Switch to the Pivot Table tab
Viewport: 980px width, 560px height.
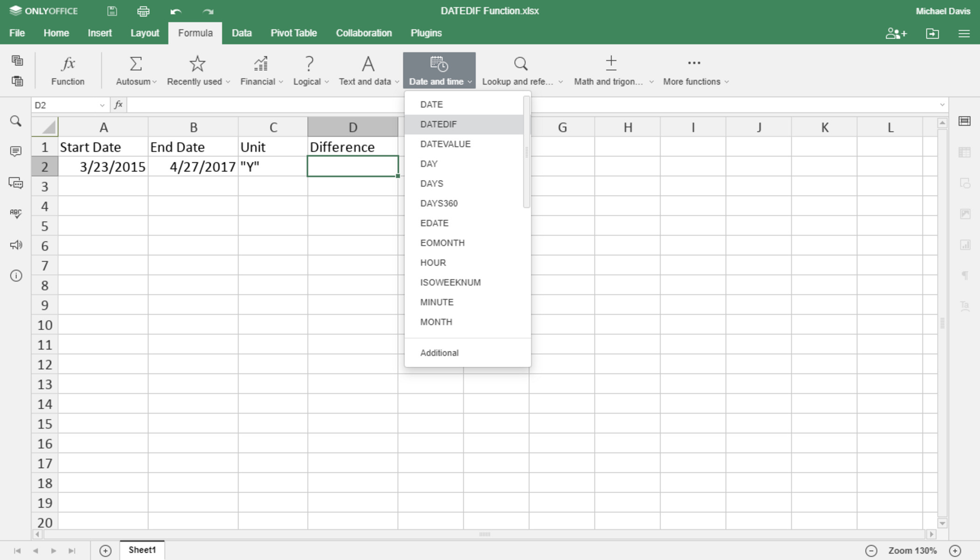coord(293,33)
